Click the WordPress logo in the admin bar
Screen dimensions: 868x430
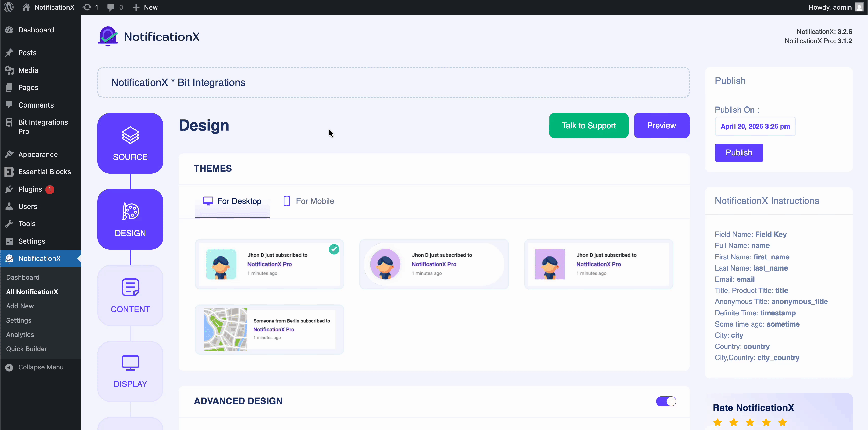8,7
